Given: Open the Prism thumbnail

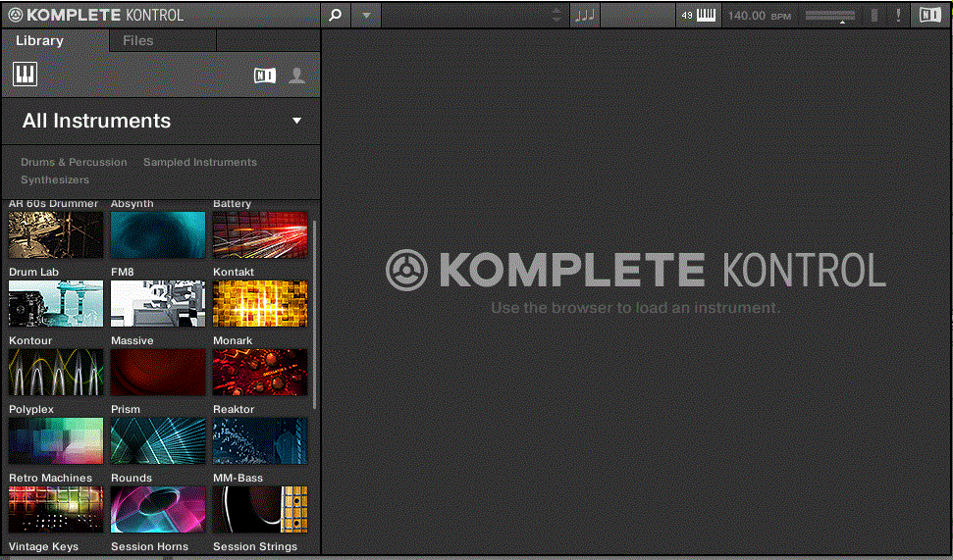Looking at the screenshot, I should point(158,440).
